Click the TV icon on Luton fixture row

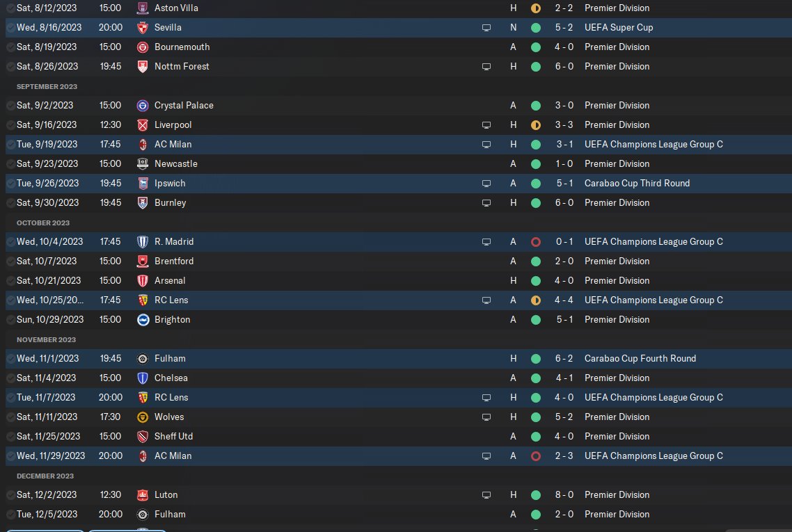click(486, 495)
